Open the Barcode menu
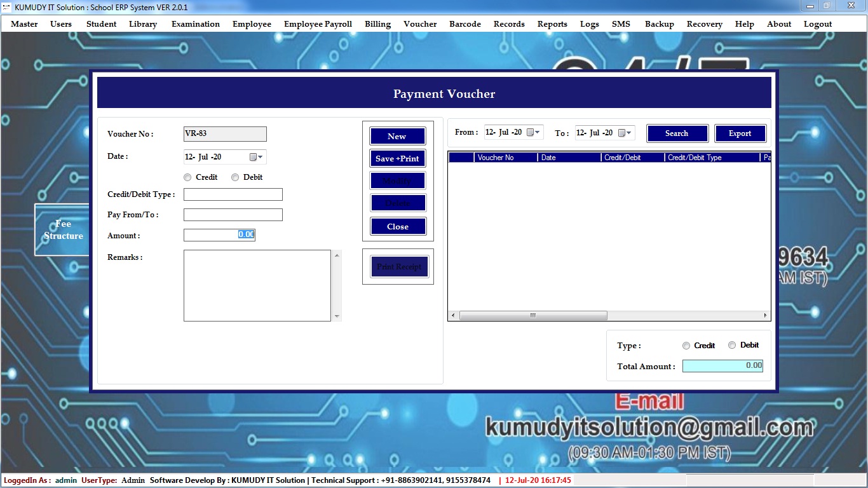 [x=465, y=24]
